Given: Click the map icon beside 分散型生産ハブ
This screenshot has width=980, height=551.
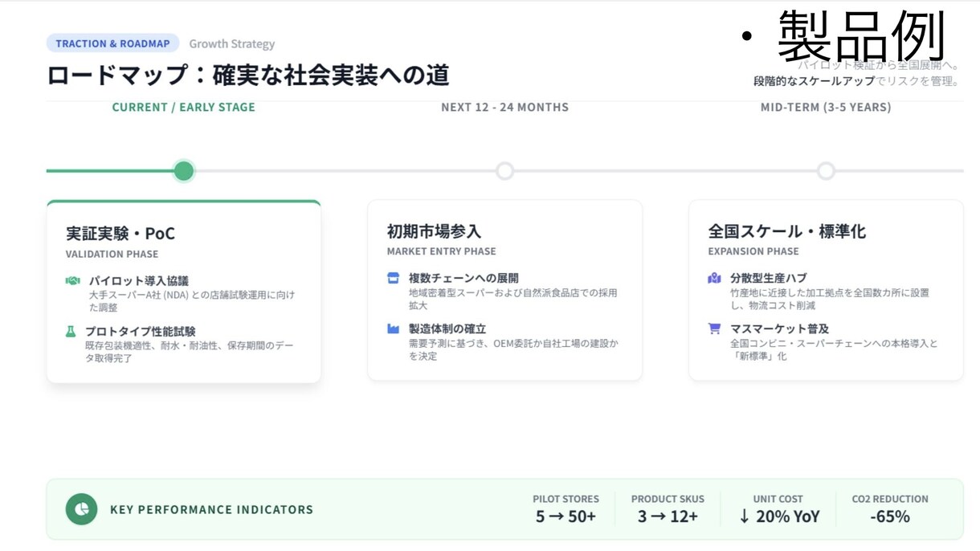Looking at the screenshot, I should click(714, 278).
